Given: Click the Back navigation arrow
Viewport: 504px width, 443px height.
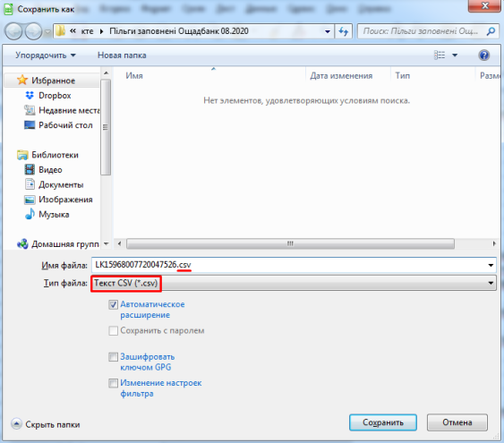Looking at the screenshot, I should pyautogui.click(x=13, y=31).
